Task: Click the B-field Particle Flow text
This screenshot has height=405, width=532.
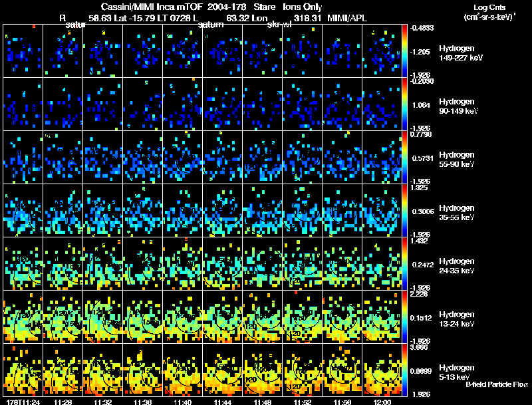Action: (x=496, y=385)
